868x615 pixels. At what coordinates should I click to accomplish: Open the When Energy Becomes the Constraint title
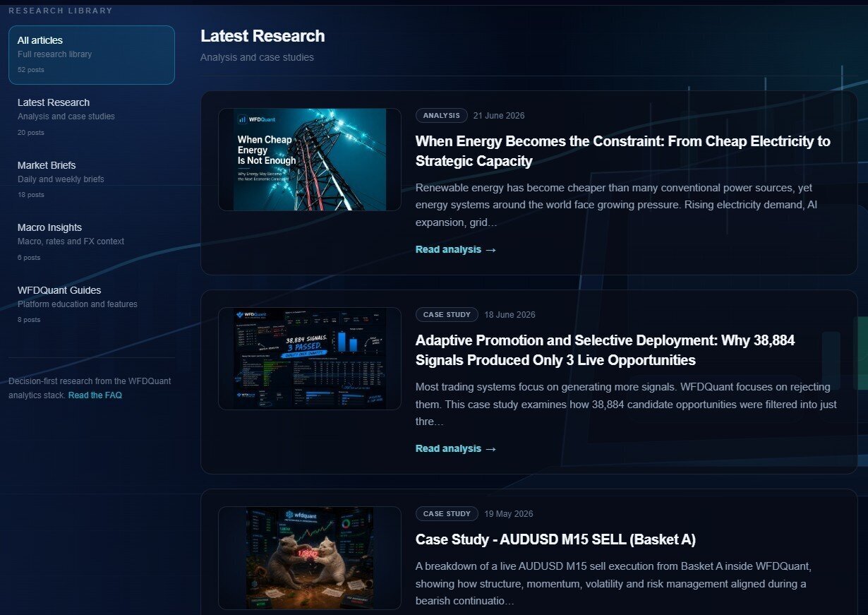pos(623,151)
